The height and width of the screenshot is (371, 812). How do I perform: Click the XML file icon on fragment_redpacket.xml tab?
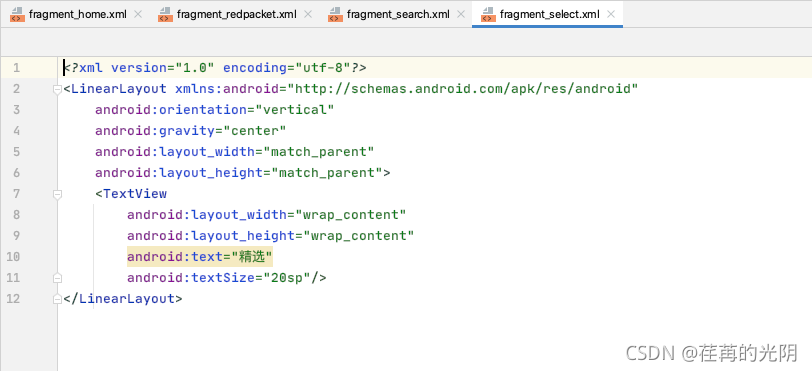(x=165, y=15)
